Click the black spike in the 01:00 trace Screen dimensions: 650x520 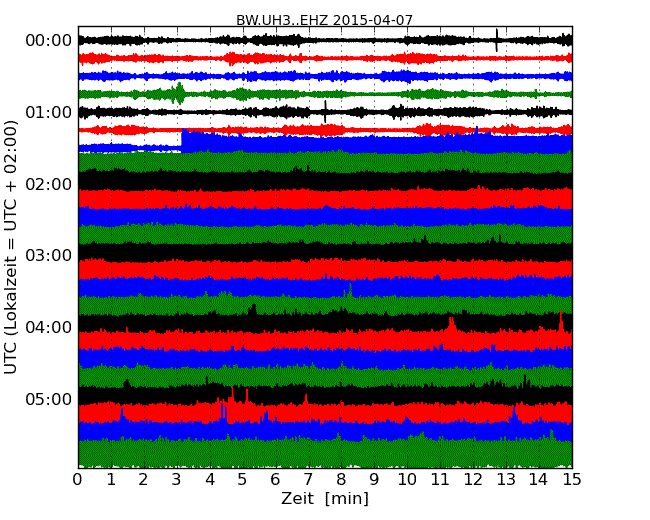(325, 112)
